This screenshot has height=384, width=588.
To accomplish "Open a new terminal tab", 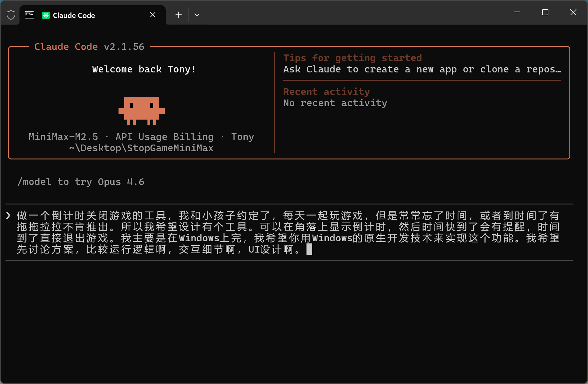I will pos(179,15).
